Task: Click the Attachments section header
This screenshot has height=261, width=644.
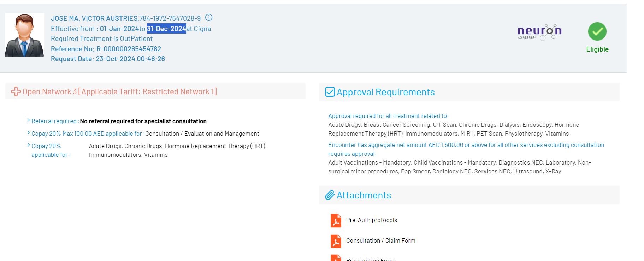Action: 364,195
